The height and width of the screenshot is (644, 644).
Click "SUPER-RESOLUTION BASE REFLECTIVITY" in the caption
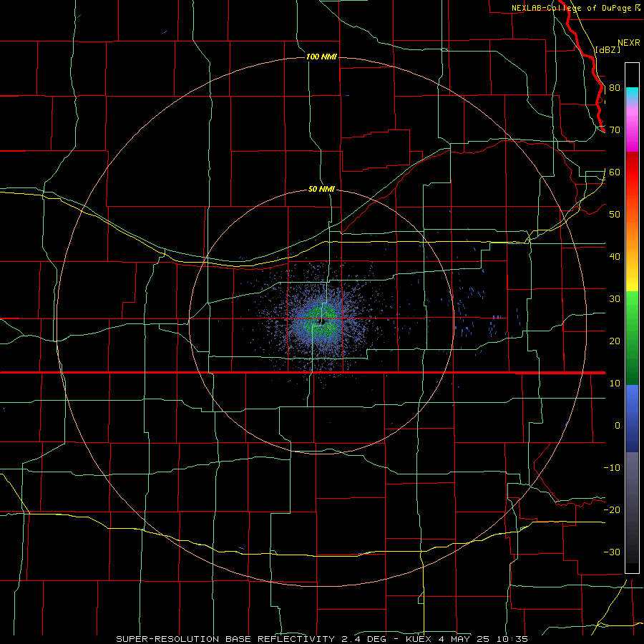tap(225, 639)
